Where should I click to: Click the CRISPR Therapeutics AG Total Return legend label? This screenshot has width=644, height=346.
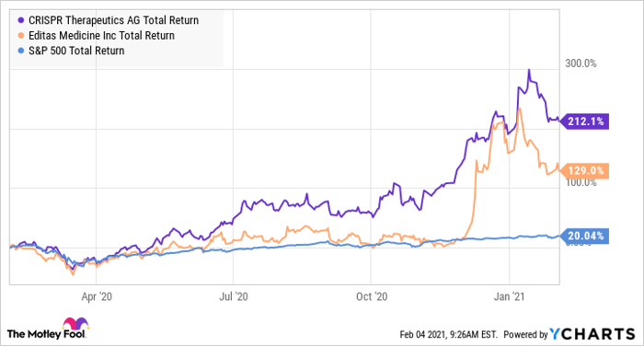(x=113, y=20)
